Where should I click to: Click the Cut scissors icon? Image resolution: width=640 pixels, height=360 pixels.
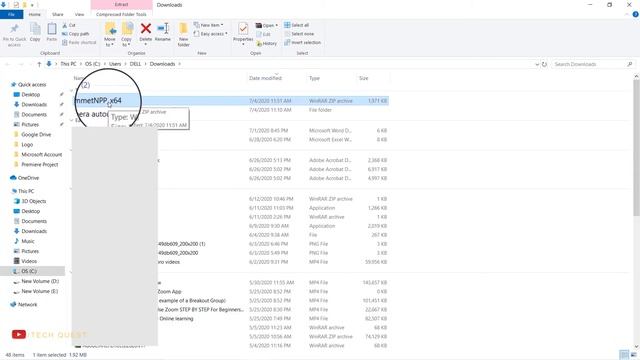coord(65,25)
